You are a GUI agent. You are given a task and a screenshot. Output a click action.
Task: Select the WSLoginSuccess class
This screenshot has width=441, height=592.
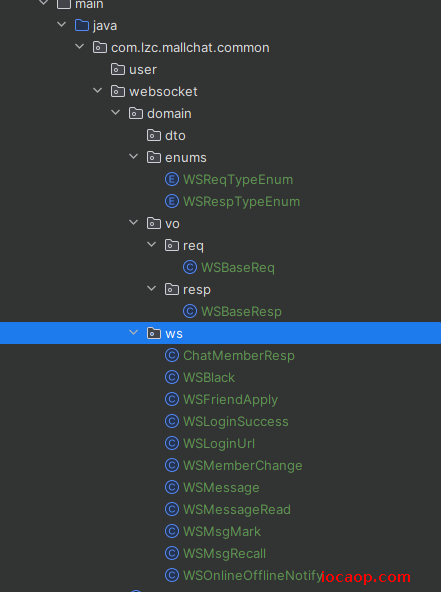[236, 421]
